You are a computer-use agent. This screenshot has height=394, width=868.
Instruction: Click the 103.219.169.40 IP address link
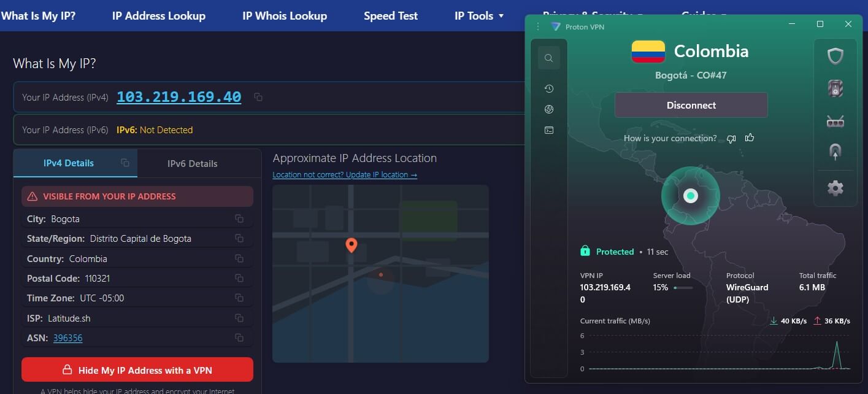click(x=179, y=97)
